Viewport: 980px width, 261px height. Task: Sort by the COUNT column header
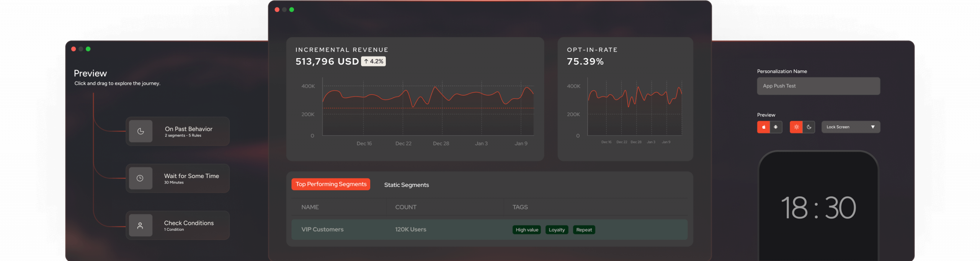[405, 207]
